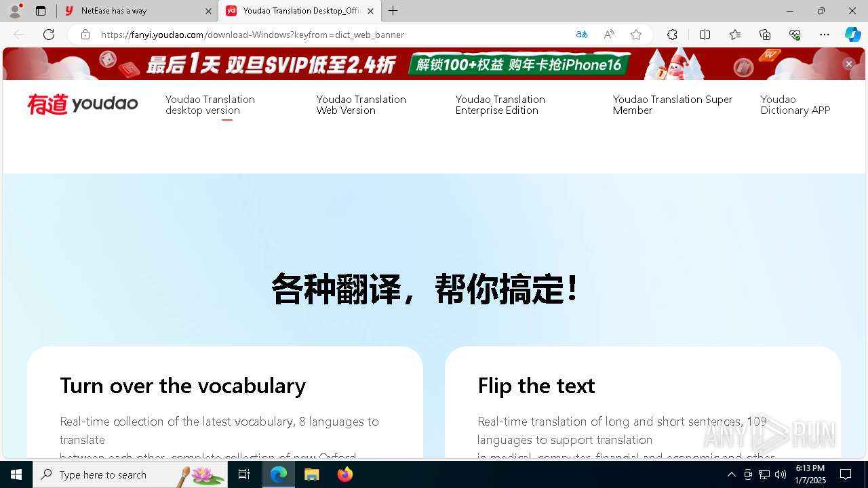Show hidden system tray icons
The width and height of the screenshot is (868, 488).
click(x=731, y=474)
